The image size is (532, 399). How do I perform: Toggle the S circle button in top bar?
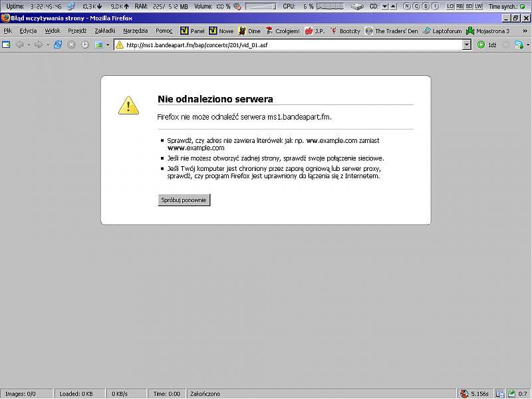[x=426, y=6]
